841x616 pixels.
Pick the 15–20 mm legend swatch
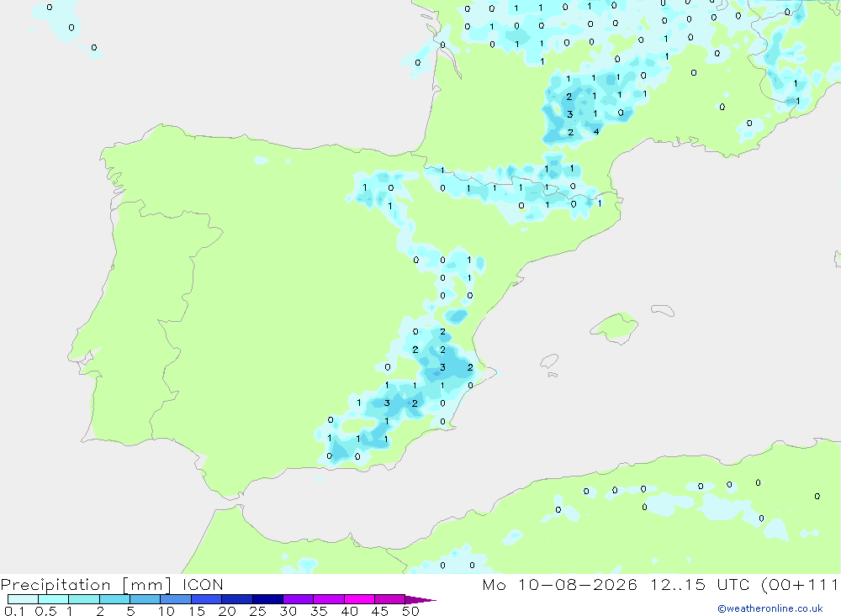[x=207, y=599]
